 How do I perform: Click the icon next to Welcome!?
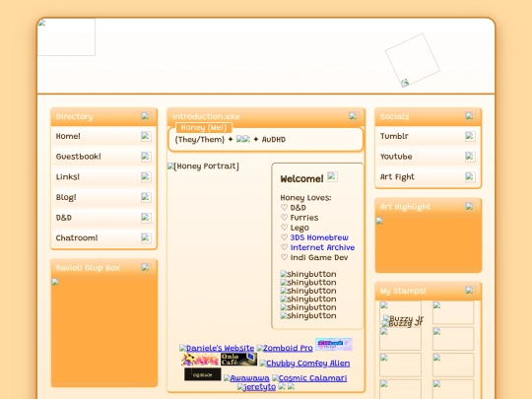[332, 176]
